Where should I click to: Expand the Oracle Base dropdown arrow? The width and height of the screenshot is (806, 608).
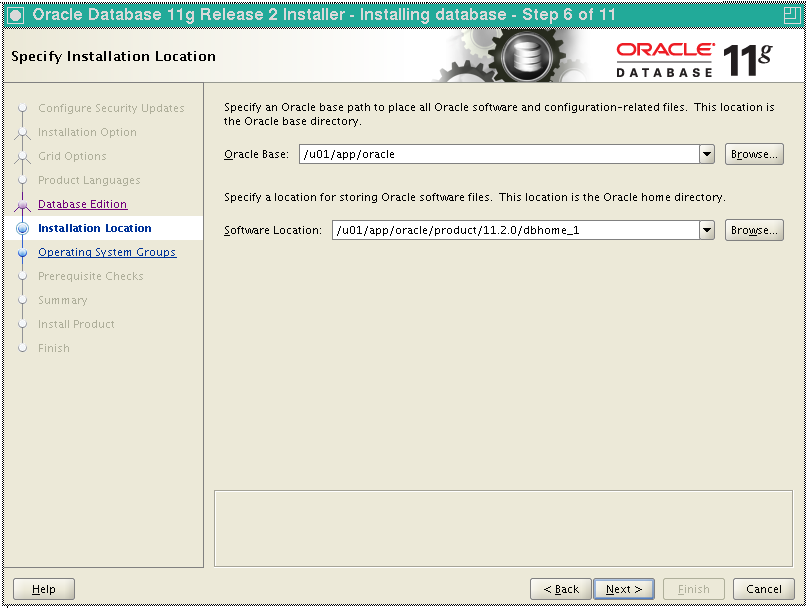[707, 154]
